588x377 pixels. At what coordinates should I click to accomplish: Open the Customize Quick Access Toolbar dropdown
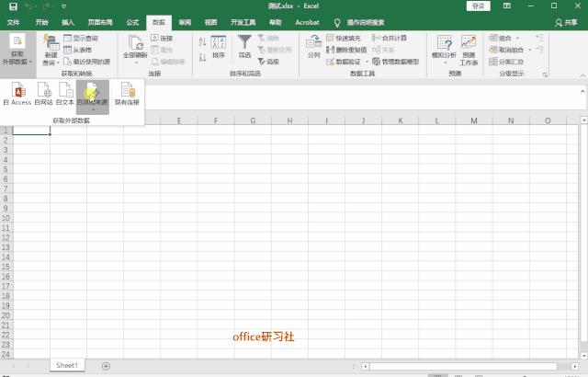(x=63, y=6)
